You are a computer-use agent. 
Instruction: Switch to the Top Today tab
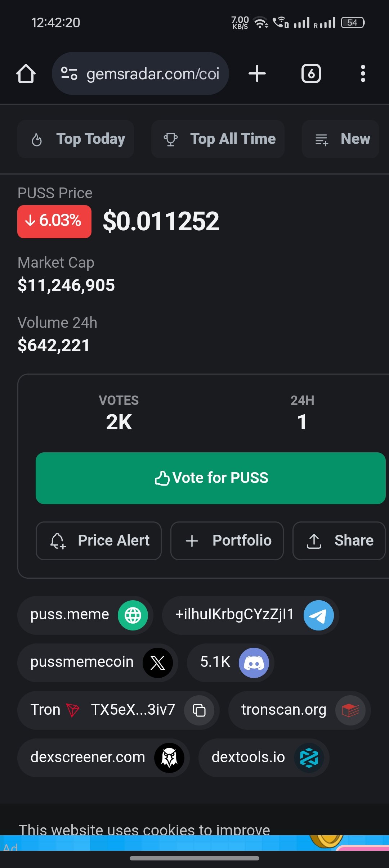click(76, 139)
